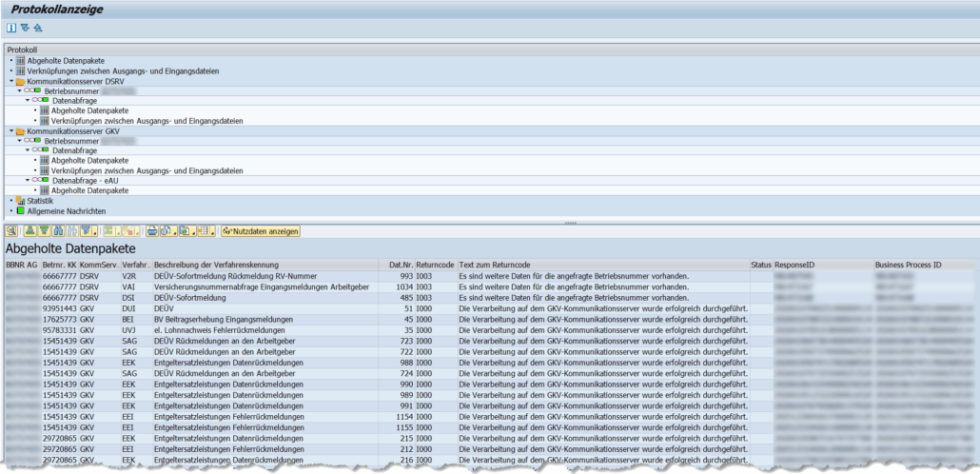Click the Returncode column header
Image resolution: width=980 pixels, height=474 pixels.
click(435, 264)
